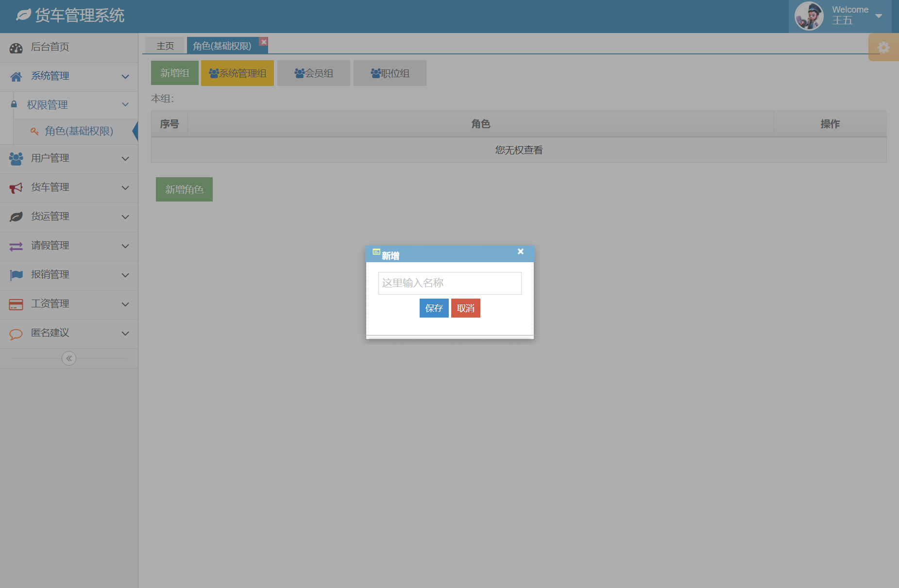The image size is (899, 588).
Task: Collapse the 权限管理 submenu chevron
Action: point(125,104)
